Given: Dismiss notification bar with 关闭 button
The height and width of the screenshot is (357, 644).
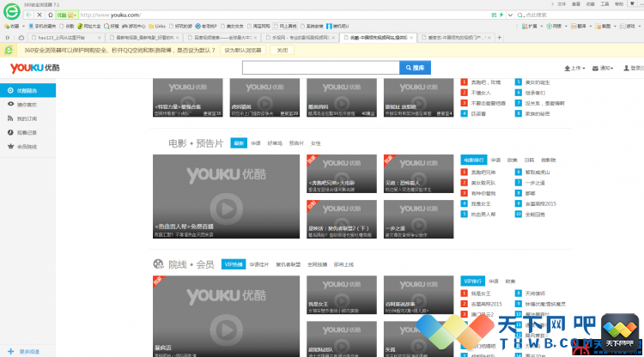Looking at the screenshot, I should coord(283,50).
